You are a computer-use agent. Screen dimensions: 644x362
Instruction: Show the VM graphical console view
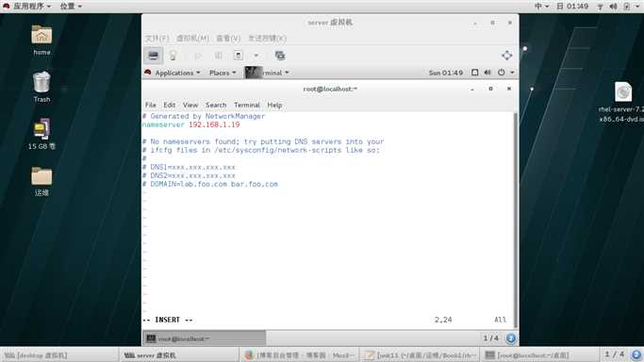click(153, 56)
